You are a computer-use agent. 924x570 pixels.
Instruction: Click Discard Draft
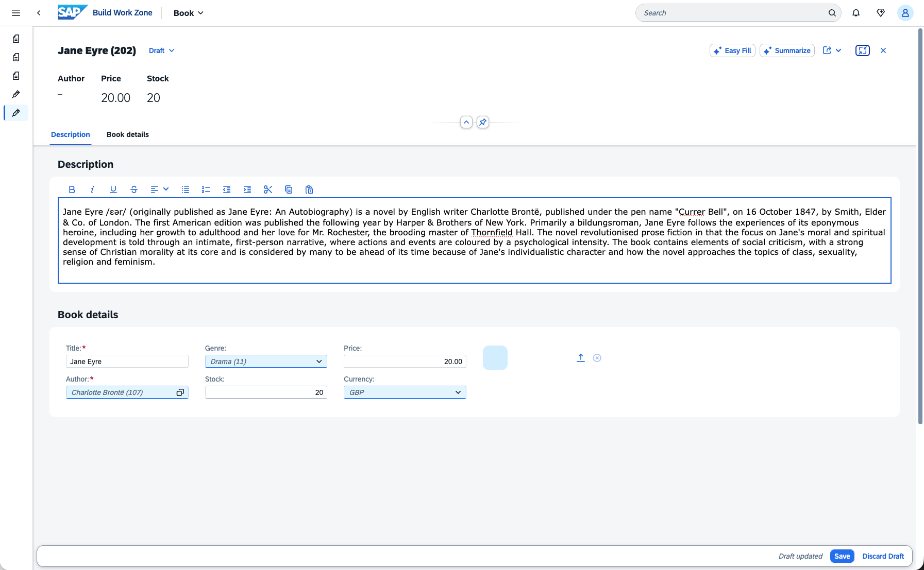[883, 556]
